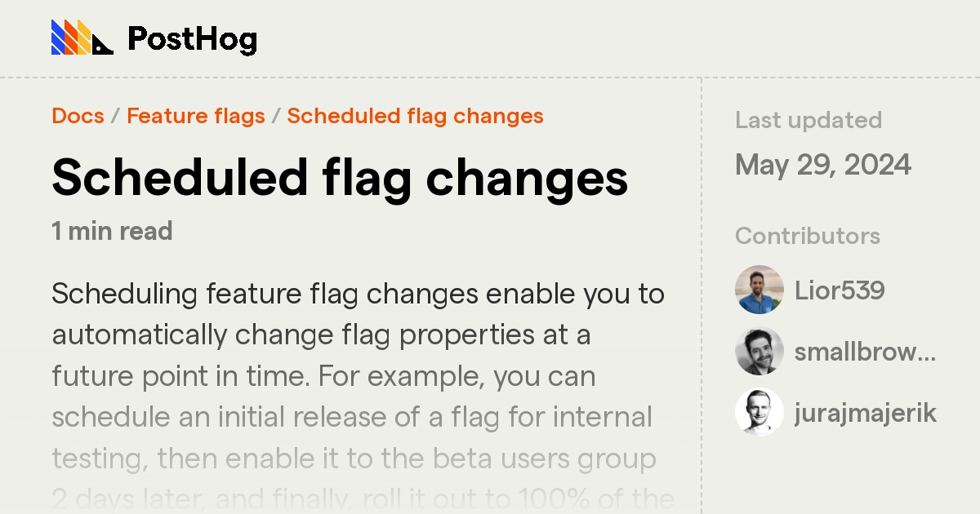Viewport: 980px width, 514px height.
Task: Click the 1 min read label
Action: coord(112,231)
